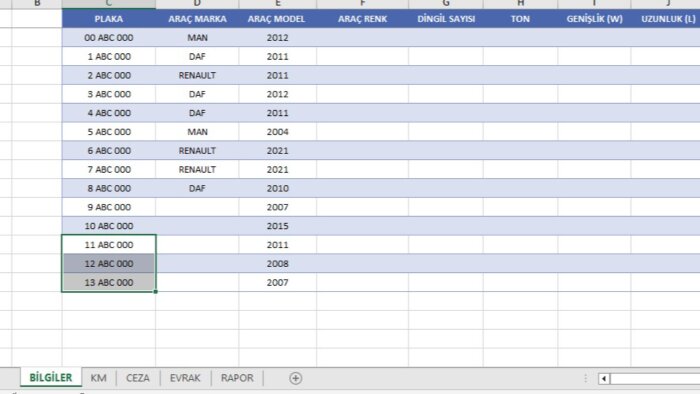The width and height of the screenshot is (700, 394).
Task: Click the GENİŞLİK (W) header cell
Action: coord(594,19)
